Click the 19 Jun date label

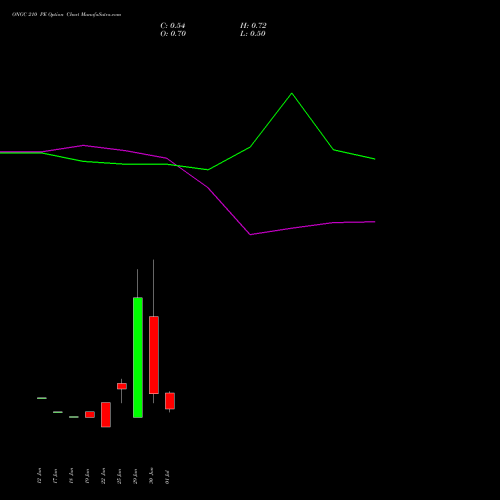tap(87, 476)
